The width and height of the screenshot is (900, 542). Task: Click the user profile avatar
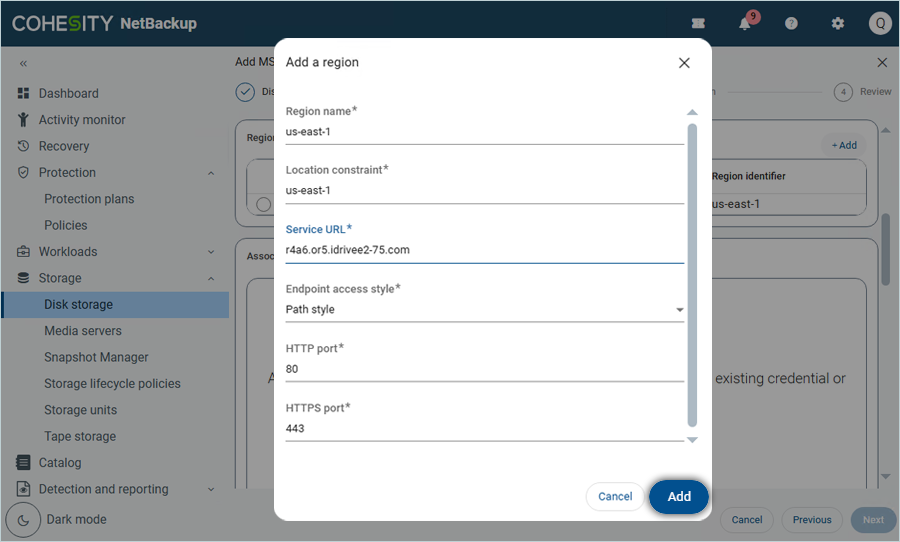tap(879, 24)
